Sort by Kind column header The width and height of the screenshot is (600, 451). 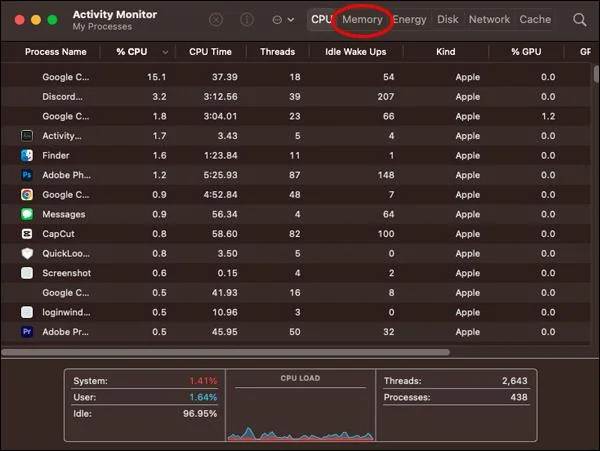(x=446, y=52)
